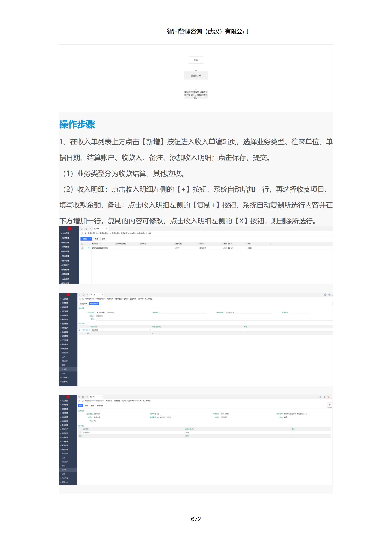Click the 删除 button on the list page

click(103, 239)
